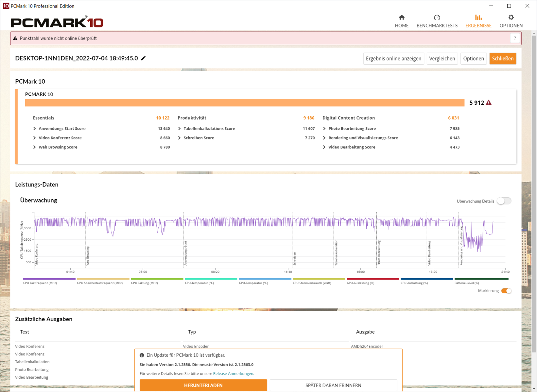Click the Photo Bearbeitung marker line in chart
537x392 pixels.
376,240
